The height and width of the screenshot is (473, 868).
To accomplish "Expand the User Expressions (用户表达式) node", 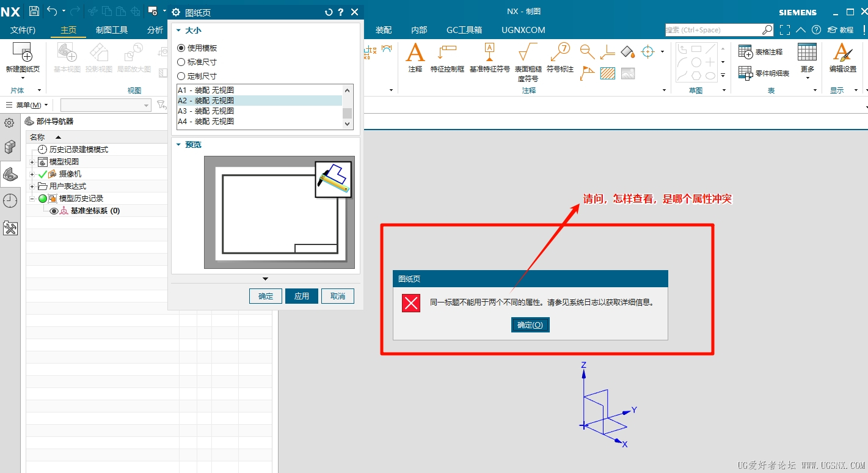I will [32, 186].
